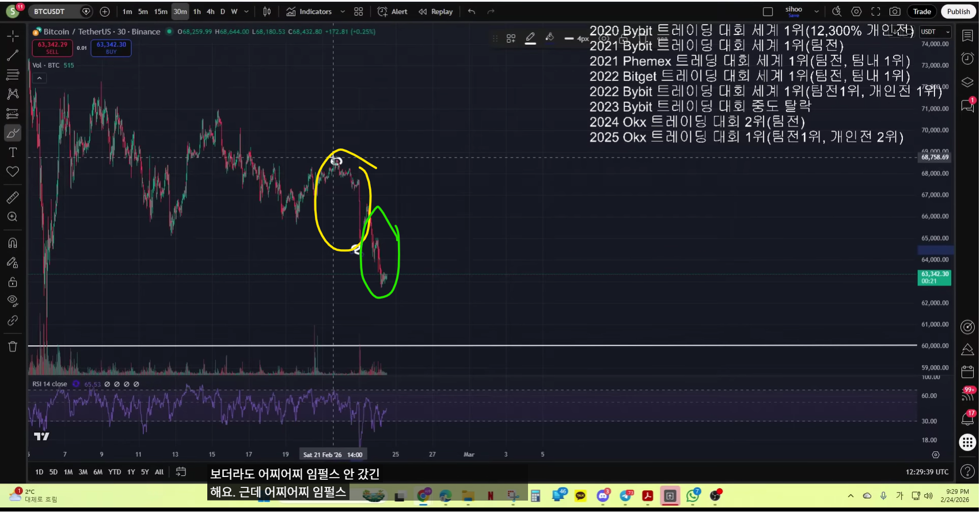Open the layout setup square icon
The height and width of the screenshot is (519, 980).
[x=768, y=12]
